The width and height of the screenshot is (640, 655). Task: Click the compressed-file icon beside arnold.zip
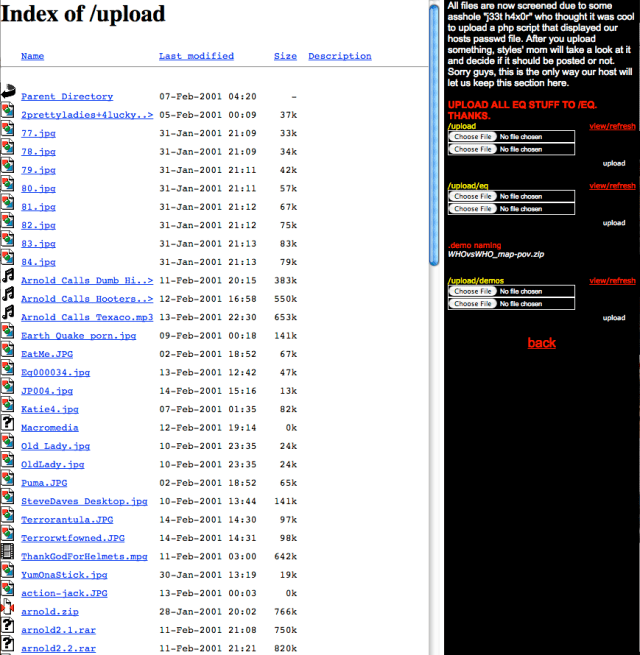tap(8, 610)
